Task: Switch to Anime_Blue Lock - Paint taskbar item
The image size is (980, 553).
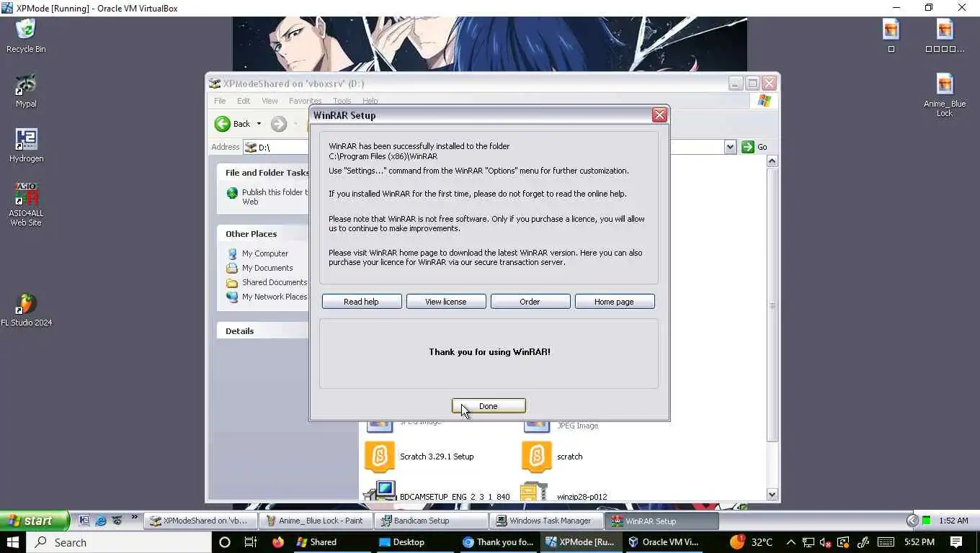Action: (315, 521)
